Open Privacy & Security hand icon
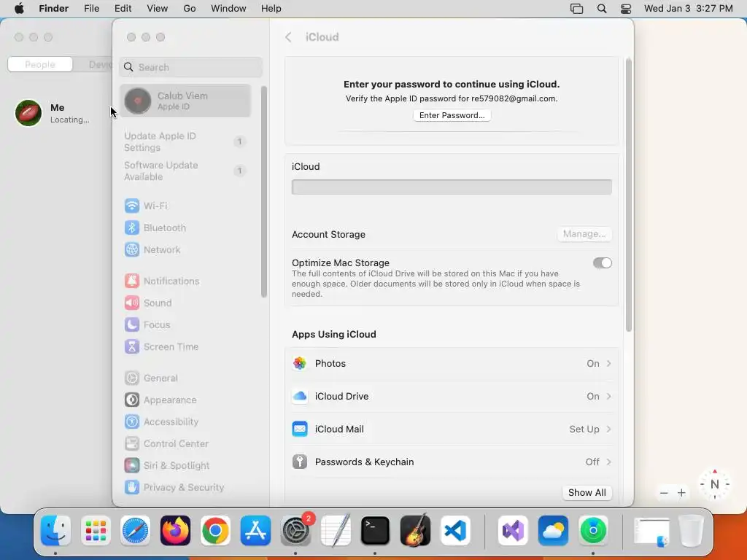The height and width of the screenshot is (560, 747). pos(132,487)
